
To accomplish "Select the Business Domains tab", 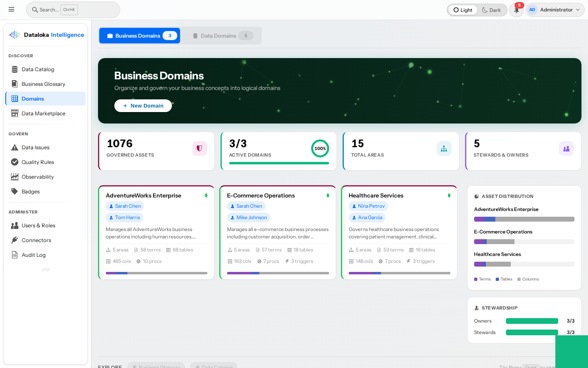I will [x=139, y=36].
